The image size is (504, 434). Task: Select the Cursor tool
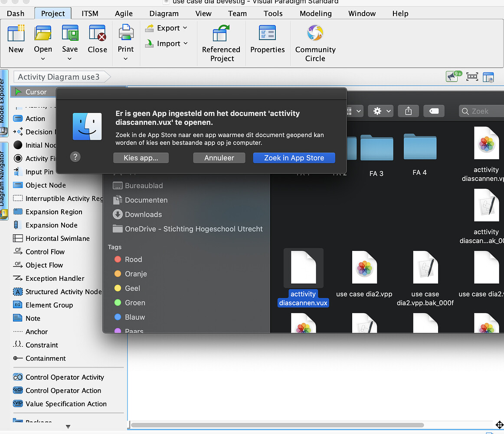(x=33, y=92)
